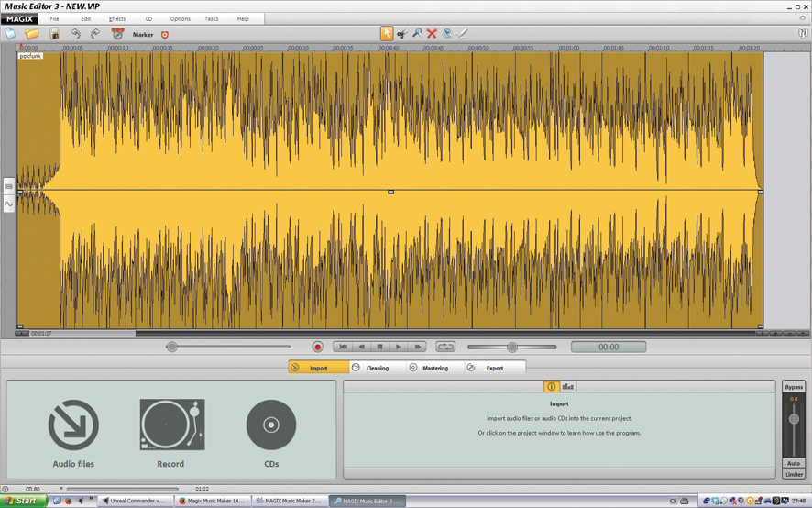Undo the last action
812x508 pixels.
pos(75,34)
